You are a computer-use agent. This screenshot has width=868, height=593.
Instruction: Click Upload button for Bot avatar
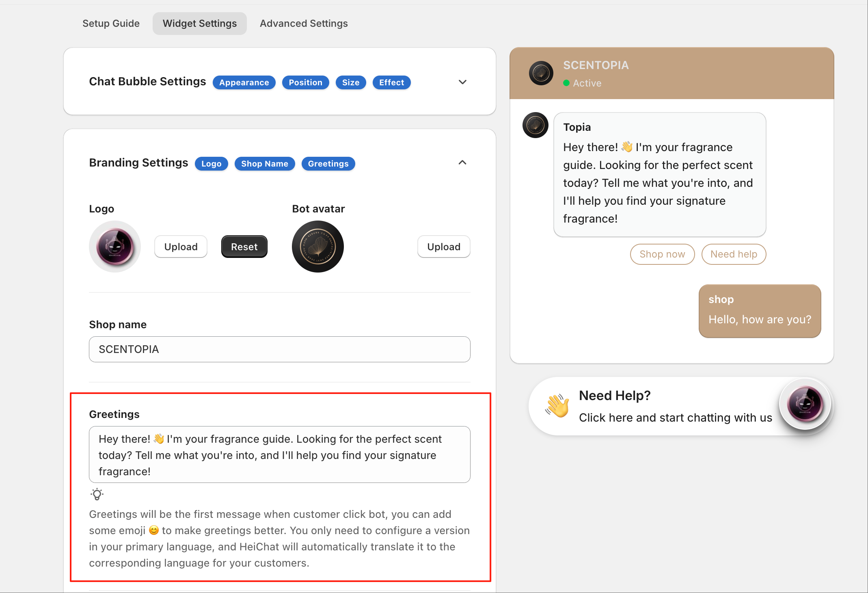click(444, 247)
